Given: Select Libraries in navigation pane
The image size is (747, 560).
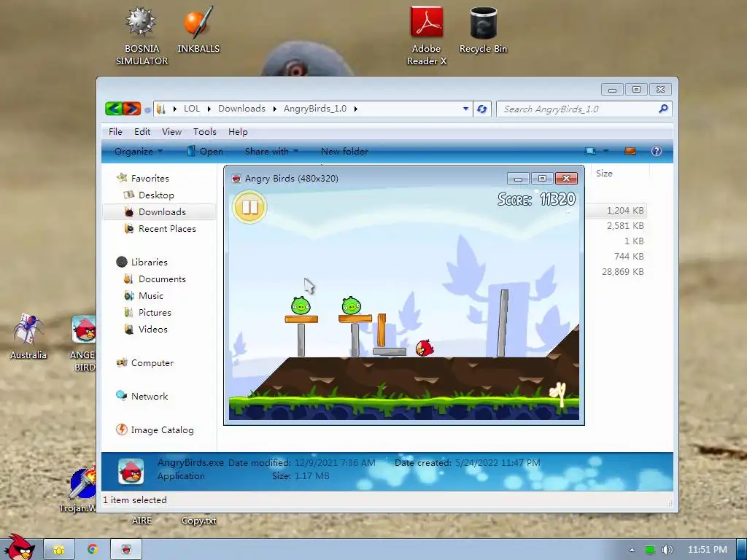Looking at the screenshot, I should [x=149, y=262].
